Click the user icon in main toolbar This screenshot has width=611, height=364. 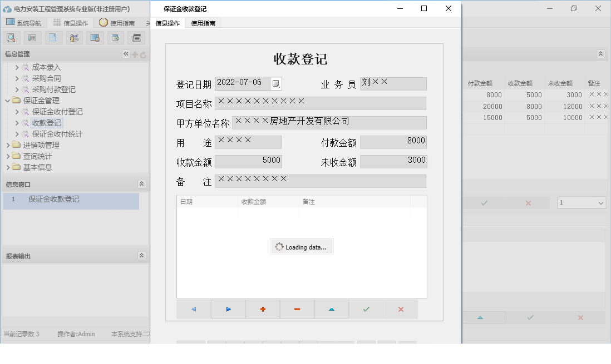click(74, 38)
